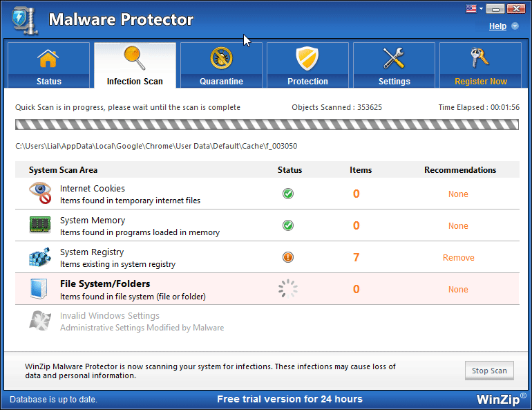This screenshot has width=532, height=410.
Task: Click System Memory green check status
Action: pyautogui.click(x=288, y=225)
